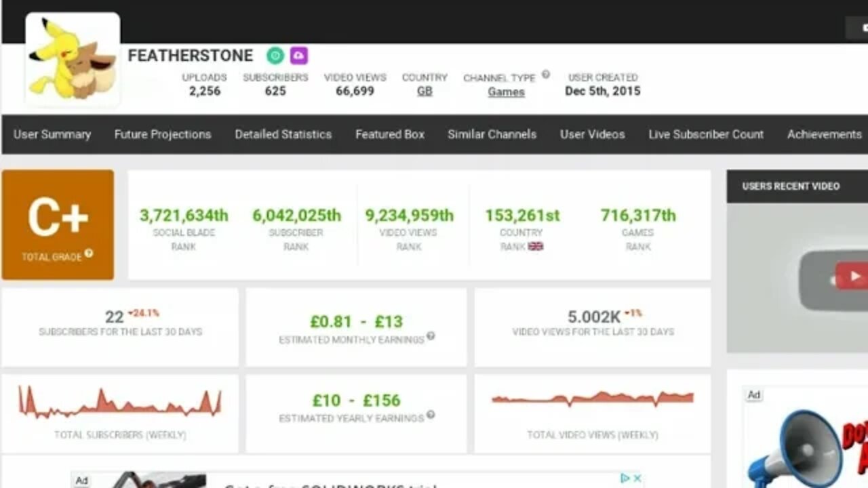This screenshot has width=868, height=488.
Task: Open the Similar Channels tab
Action: (492, 134)
